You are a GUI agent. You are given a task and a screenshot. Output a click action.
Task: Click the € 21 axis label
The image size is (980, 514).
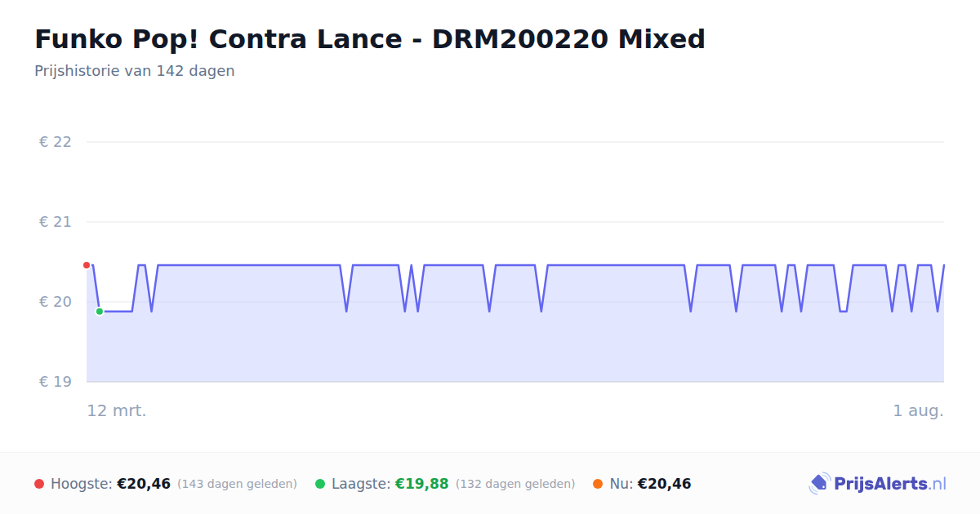click(x=56, y=222)
